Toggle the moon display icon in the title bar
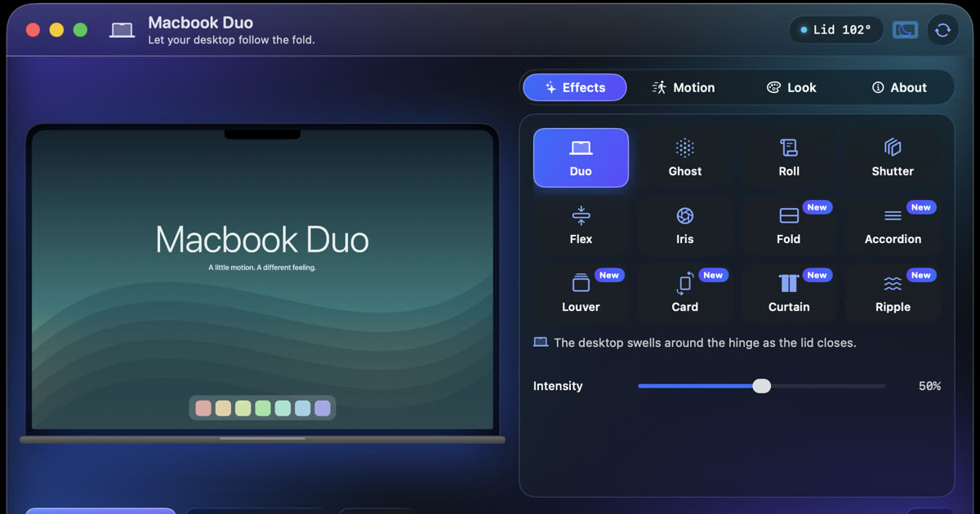980x514 pixels. [905, 30]
